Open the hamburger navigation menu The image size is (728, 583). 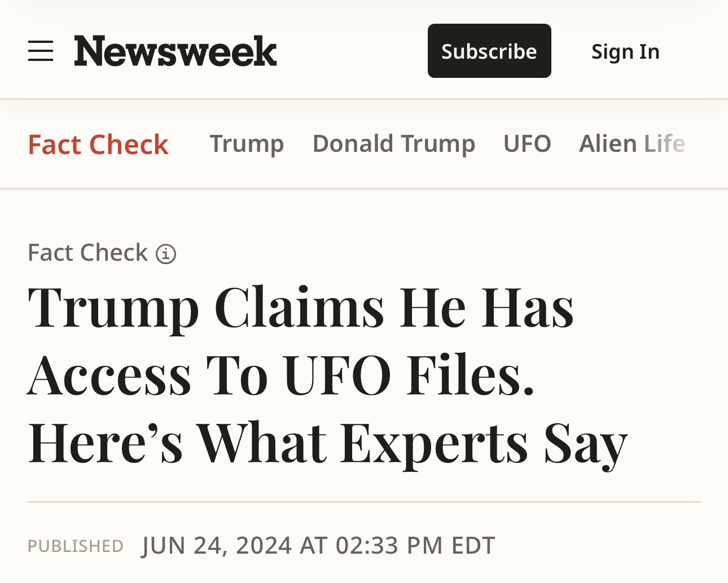[x=41, y=51]
